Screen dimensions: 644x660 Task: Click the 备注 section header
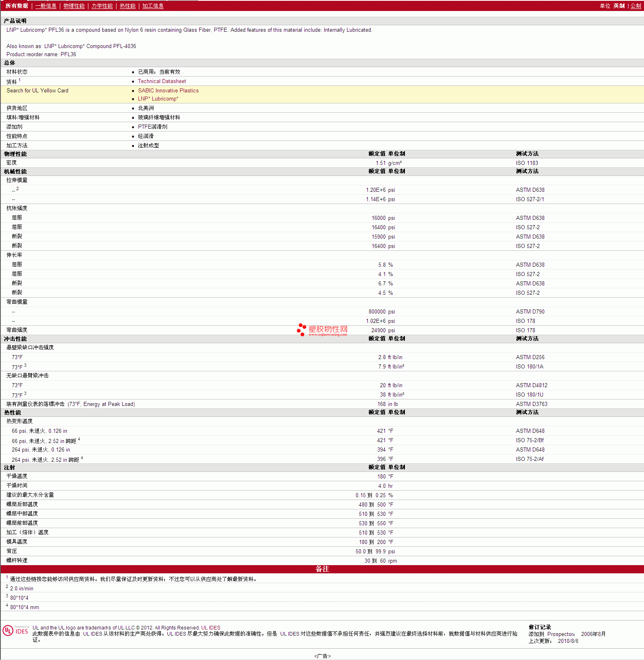coord(322,569)
